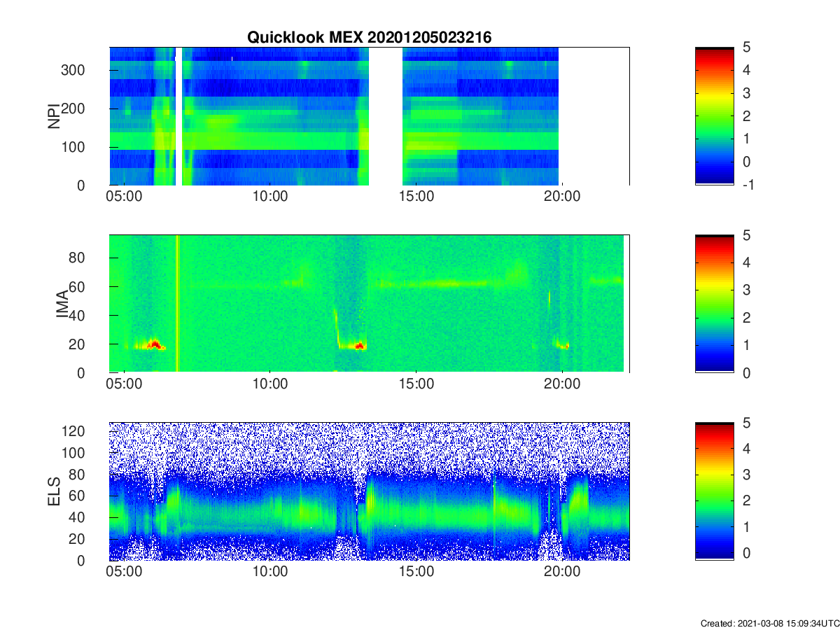Click the -1 label on NPI colorbar

pyautogui.click(x=750, y=185)
